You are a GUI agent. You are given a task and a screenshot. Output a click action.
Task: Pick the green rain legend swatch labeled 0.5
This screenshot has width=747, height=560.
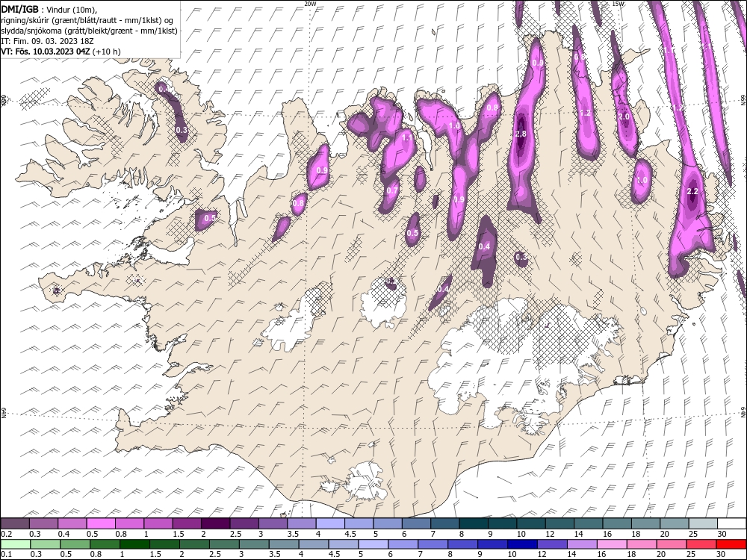[x=75, y=544]
